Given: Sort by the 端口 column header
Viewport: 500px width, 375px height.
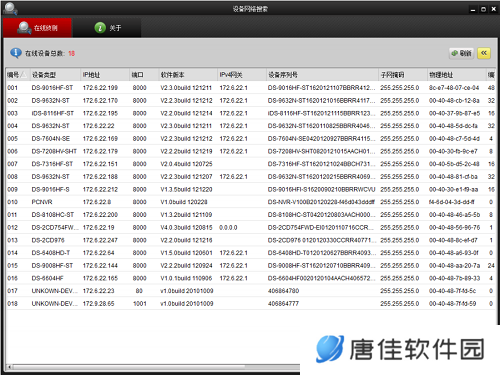Looking at the screenshot, I should 144,75.
